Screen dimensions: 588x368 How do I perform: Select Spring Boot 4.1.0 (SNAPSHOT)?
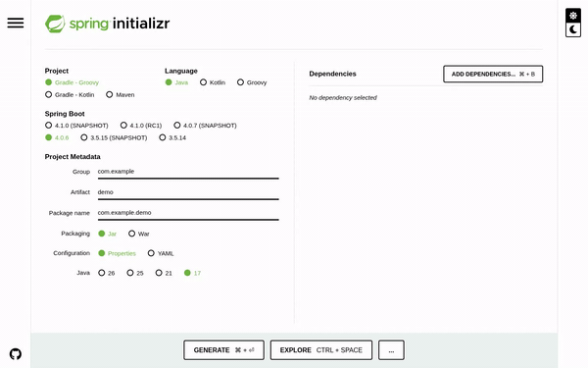76,126
